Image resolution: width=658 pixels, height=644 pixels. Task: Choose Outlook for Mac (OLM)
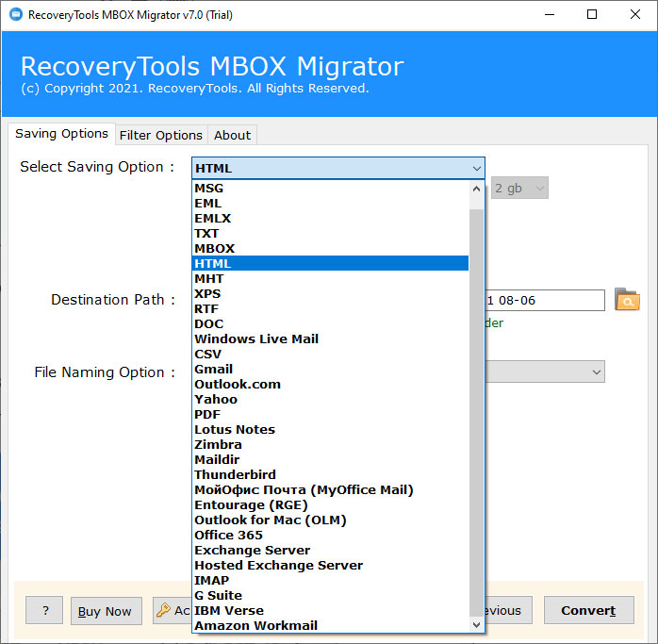click(330, 520)
